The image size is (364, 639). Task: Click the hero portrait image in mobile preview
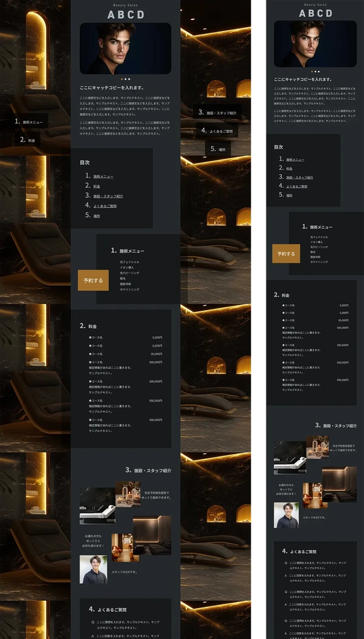click(315, 44)
